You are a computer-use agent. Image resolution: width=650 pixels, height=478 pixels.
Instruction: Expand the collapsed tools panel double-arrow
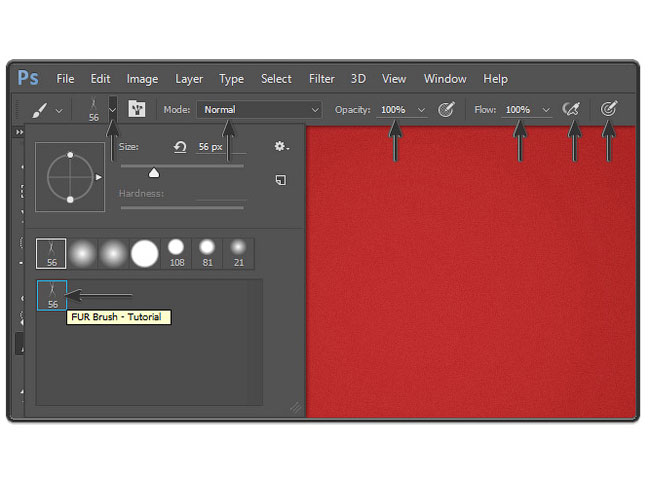[19, 132]
